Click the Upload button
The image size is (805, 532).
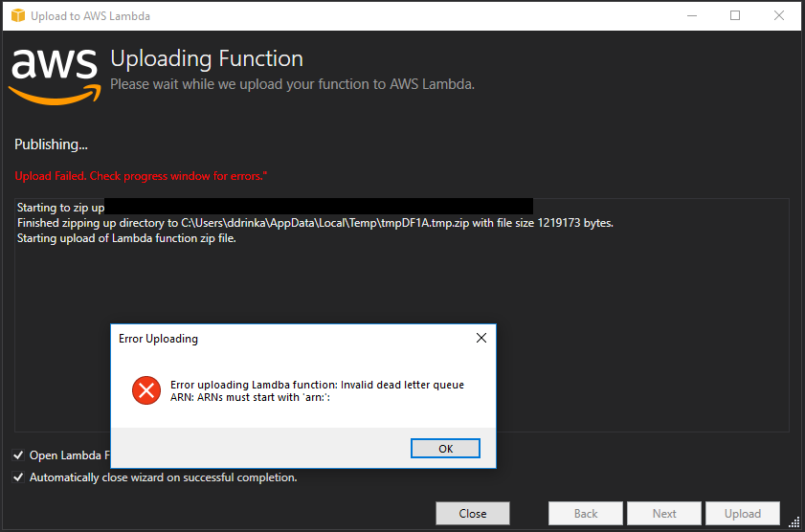tap(743, 514)
